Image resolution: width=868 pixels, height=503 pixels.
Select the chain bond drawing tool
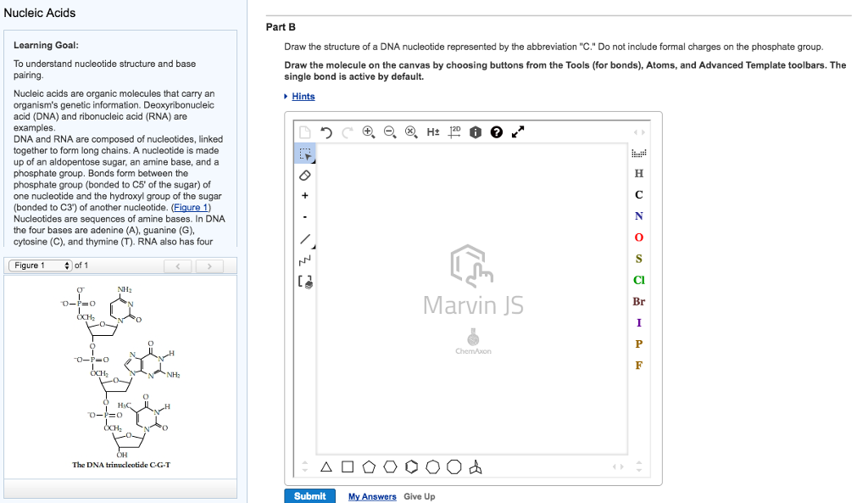click(x=305, y=260)
